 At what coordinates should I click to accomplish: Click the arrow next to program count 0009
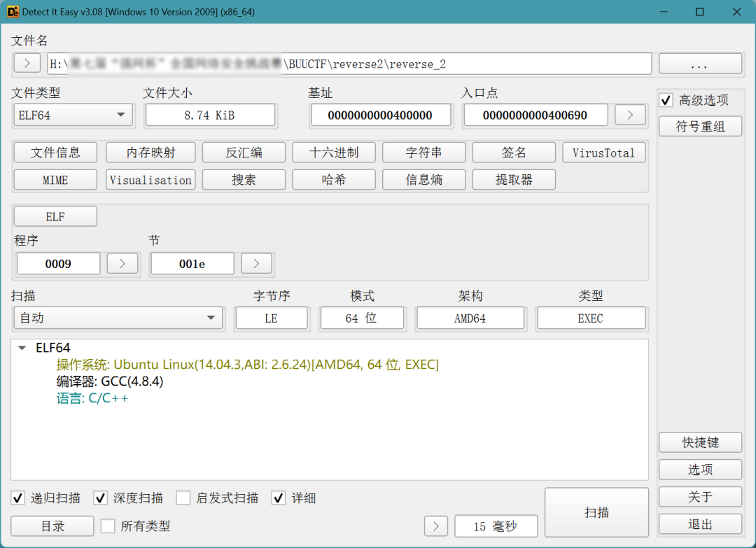point(122,264)
